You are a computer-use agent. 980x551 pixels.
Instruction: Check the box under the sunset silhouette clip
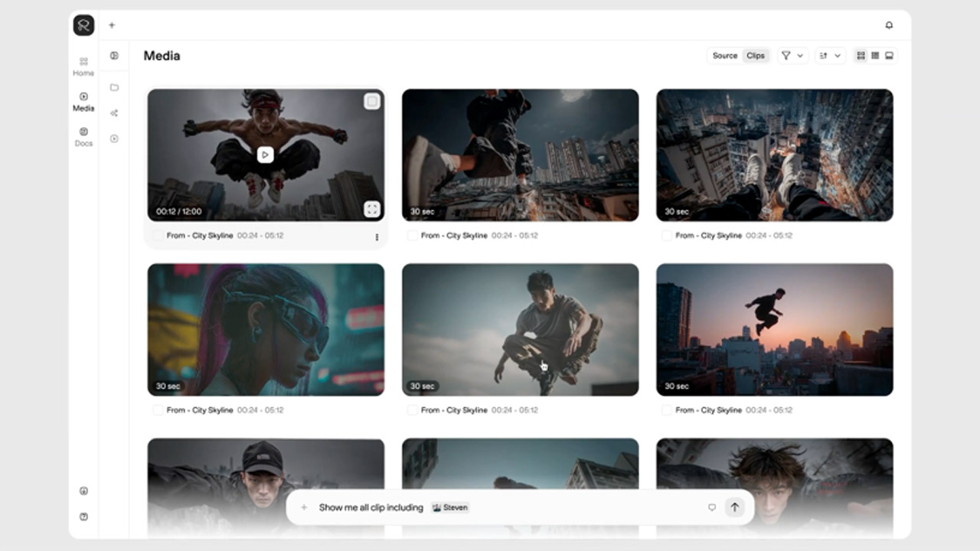tap(667, 410)
